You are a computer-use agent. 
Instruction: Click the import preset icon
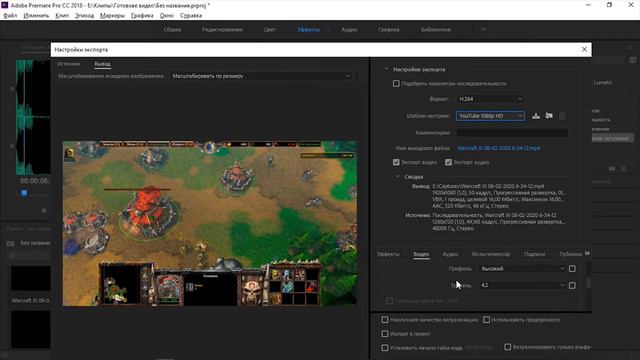(x=549, y=116)
